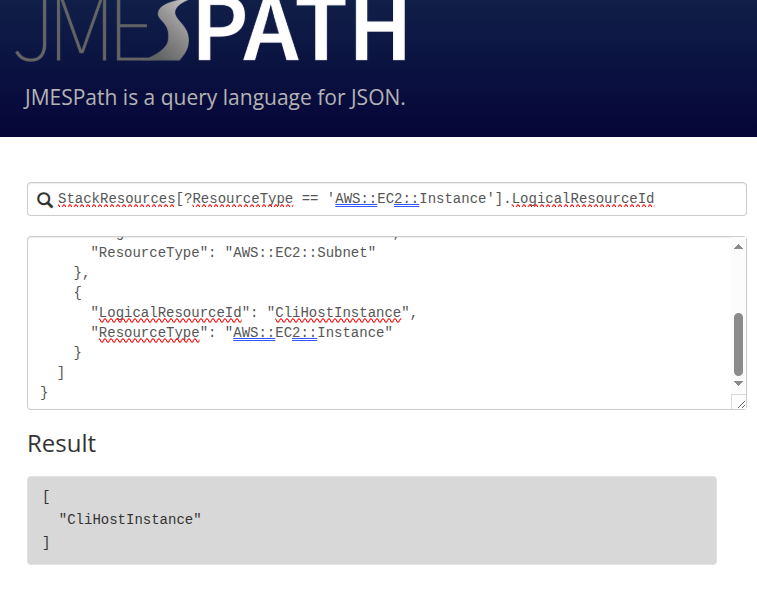Click 'LogicalResourceId' at end of query

583,199
